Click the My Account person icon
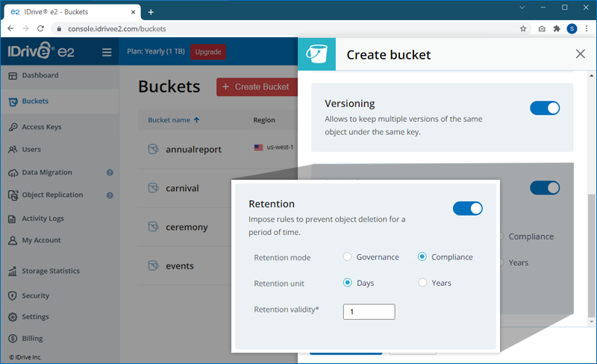The image size is (597, 364). pos(13,241)
